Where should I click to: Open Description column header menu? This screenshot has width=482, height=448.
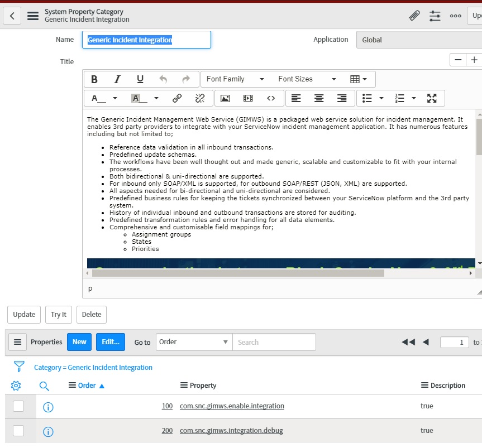tap(424, 386)
